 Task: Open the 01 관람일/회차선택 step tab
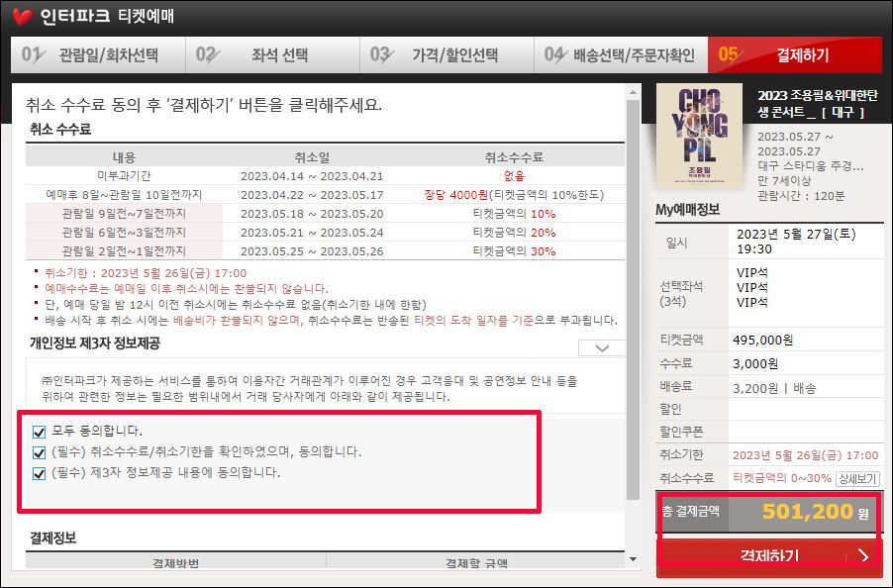[x=98, y=55]
